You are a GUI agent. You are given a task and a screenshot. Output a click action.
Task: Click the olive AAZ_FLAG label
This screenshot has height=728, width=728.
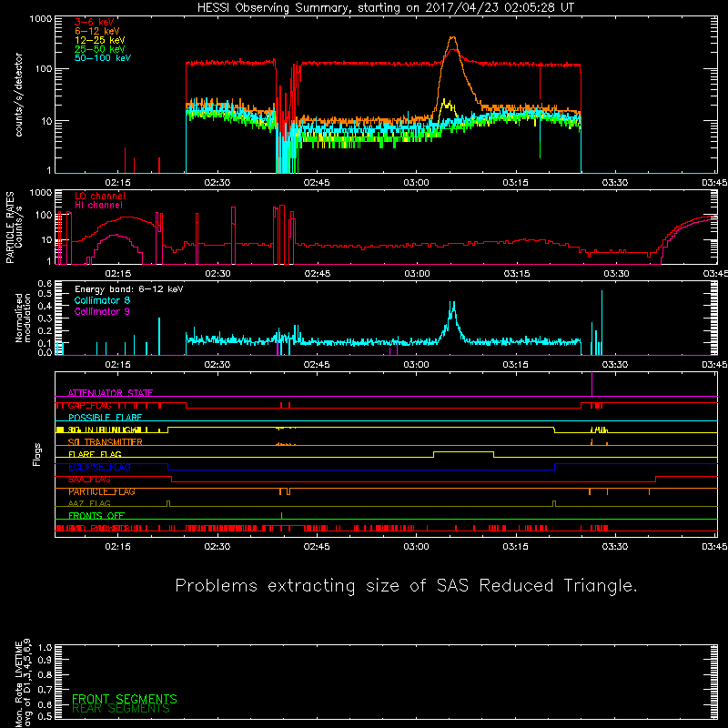89,503
